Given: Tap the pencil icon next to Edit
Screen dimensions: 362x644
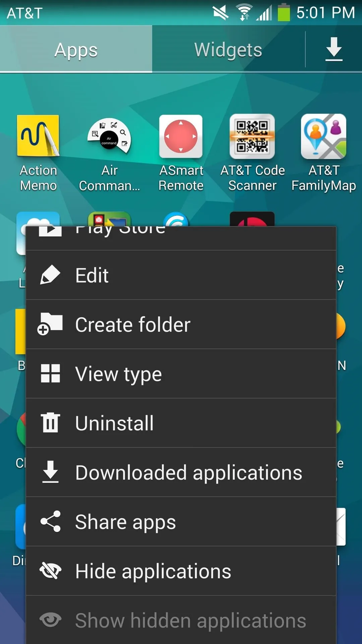Looking at the screenshot, I should (50, 275).
